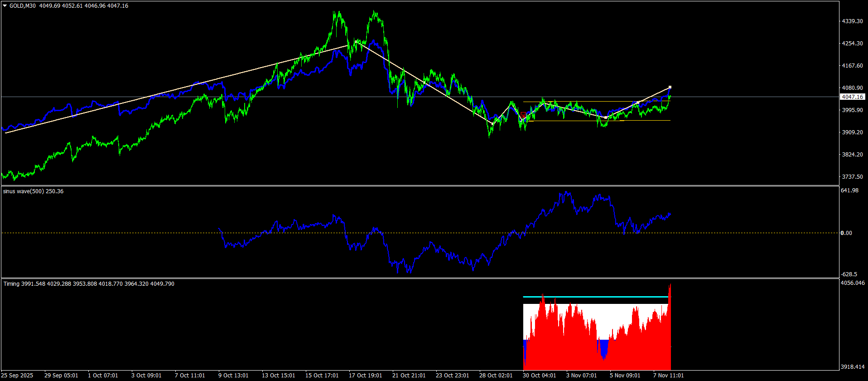868x381 pixels.
Task: Click the 641.98 scale value
Action: click(x=849, y=190)
